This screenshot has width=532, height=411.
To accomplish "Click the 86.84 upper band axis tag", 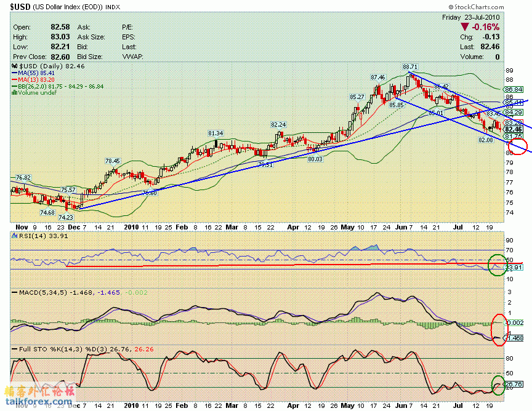I will click(x=513, y=90).
